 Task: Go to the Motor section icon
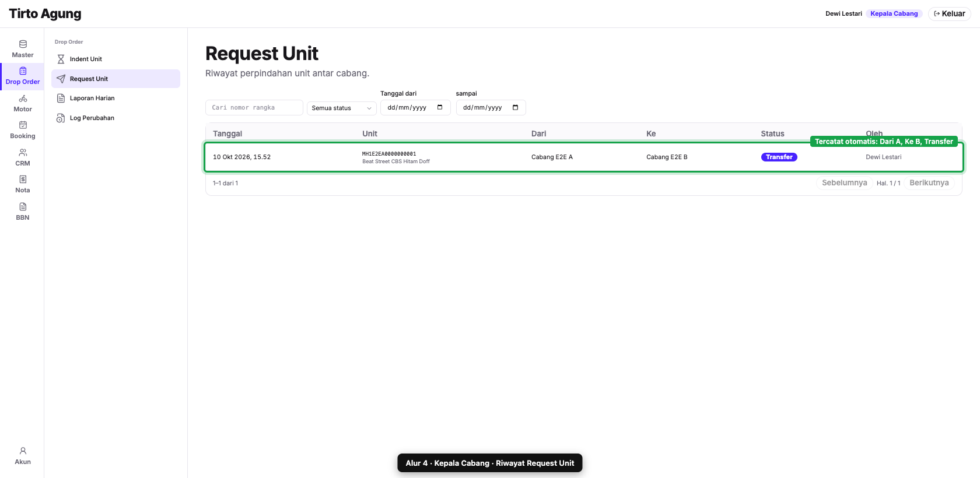coord(23,99)
